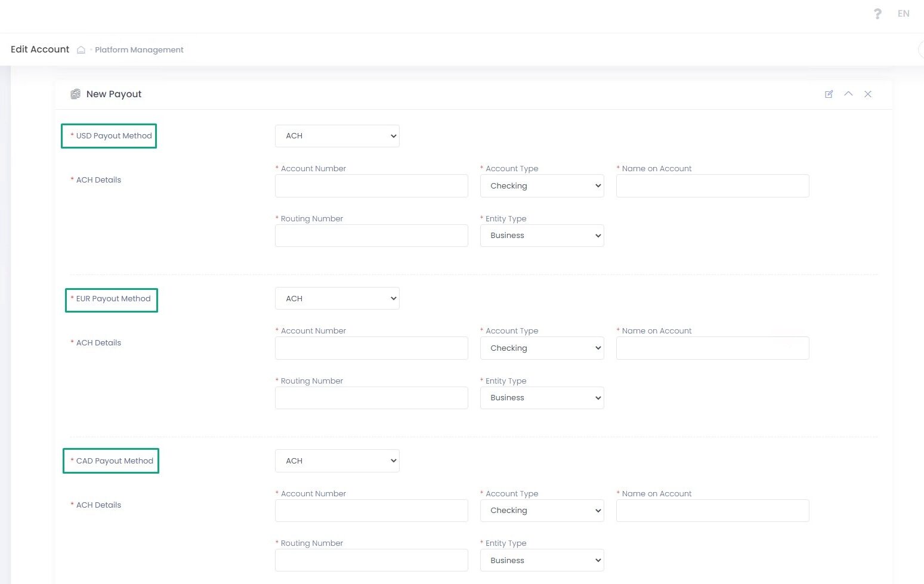Open the USD Payout Method dropdown

pos(337,136)
